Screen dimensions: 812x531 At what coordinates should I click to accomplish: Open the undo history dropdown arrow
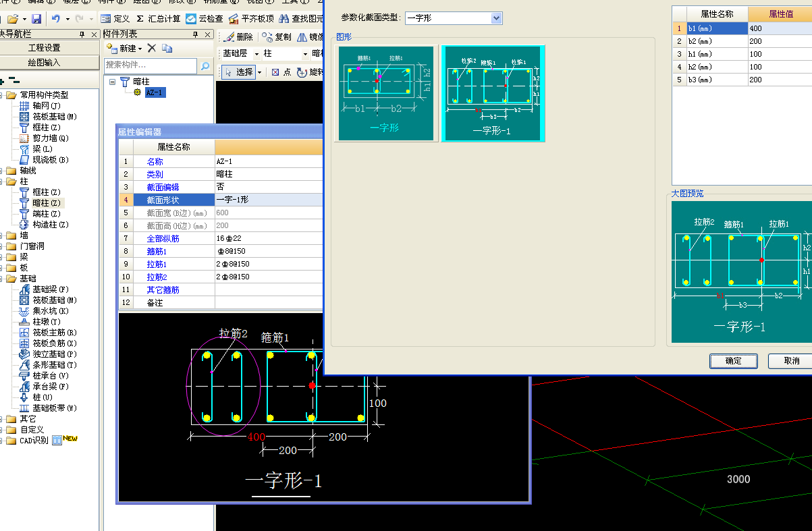[67, 19]
